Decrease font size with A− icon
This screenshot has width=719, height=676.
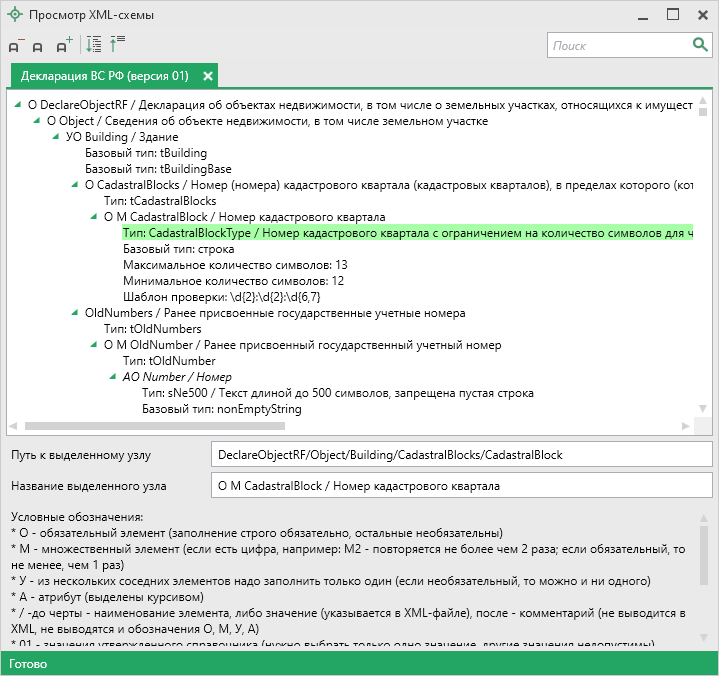coord(16,46)
